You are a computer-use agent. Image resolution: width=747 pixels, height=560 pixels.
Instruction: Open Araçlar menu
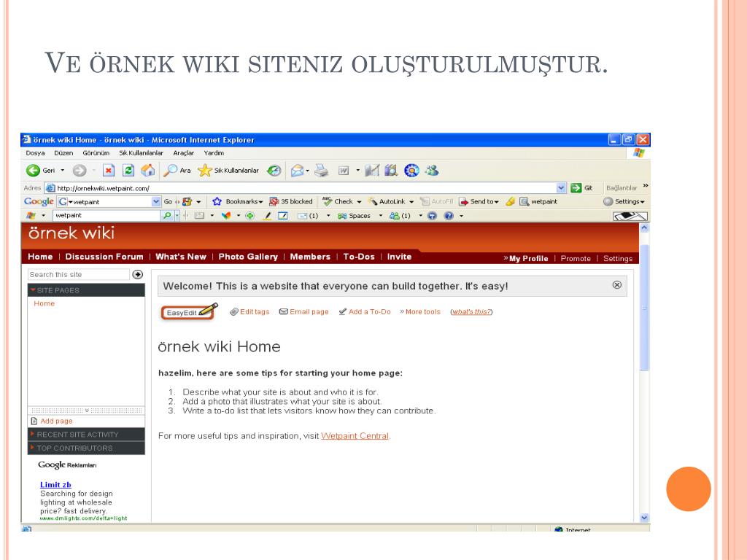pyautogui.click(x=183, y=153)
